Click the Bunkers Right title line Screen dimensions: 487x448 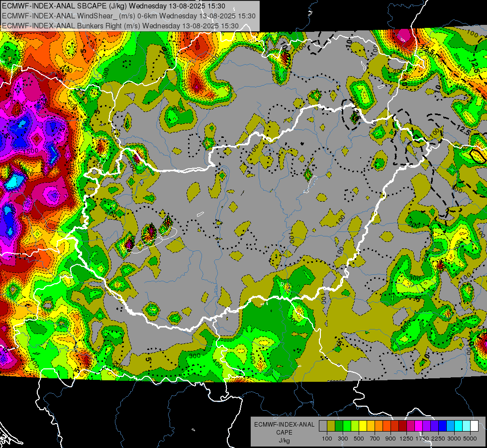(120, 26)
